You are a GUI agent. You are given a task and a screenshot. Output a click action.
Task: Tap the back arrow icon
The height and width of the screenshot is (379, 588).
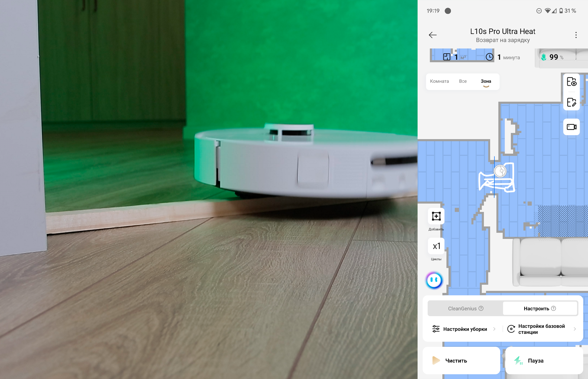[433, 35]
